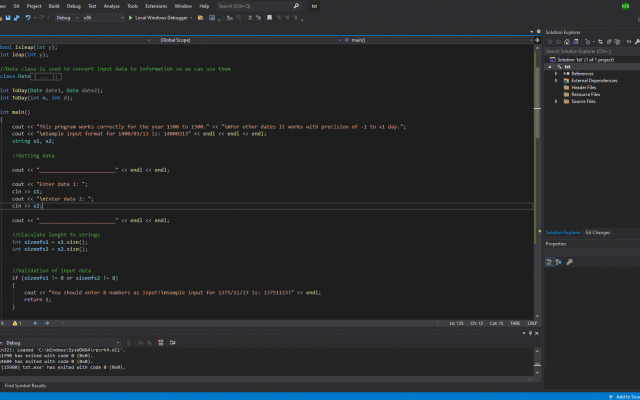Collapse the tst project node

pyautogui.click(x=549, y=67)
